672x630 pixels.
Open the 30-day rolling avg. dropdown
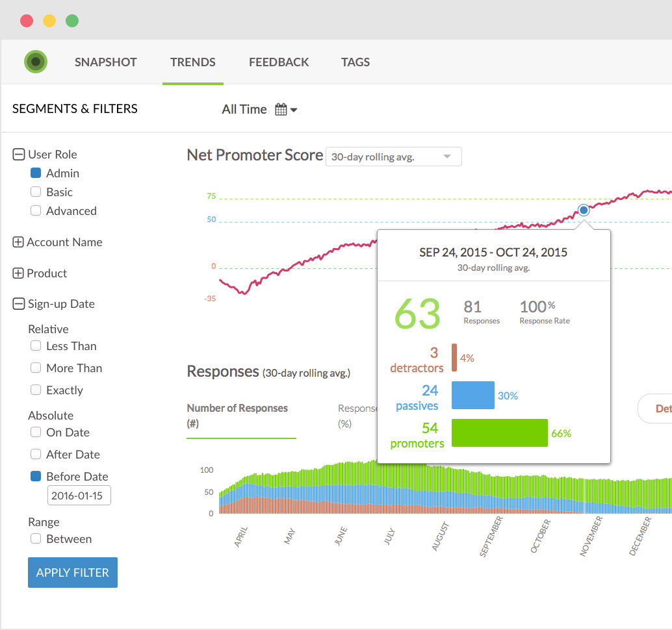pyautogui.click(x=393, y=157)
